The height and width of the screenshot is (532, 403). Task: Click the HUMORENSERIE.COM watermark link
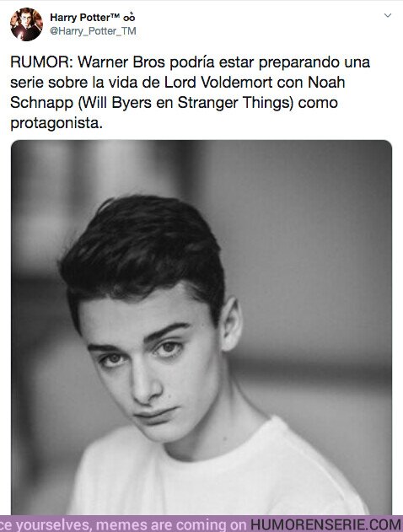click(326, 524)
